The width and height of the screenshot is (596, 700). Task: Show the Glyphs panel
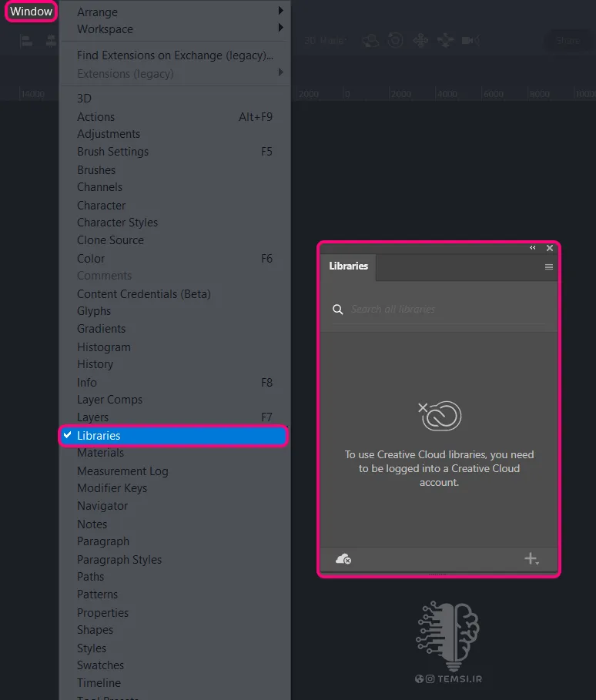[175, 310]
